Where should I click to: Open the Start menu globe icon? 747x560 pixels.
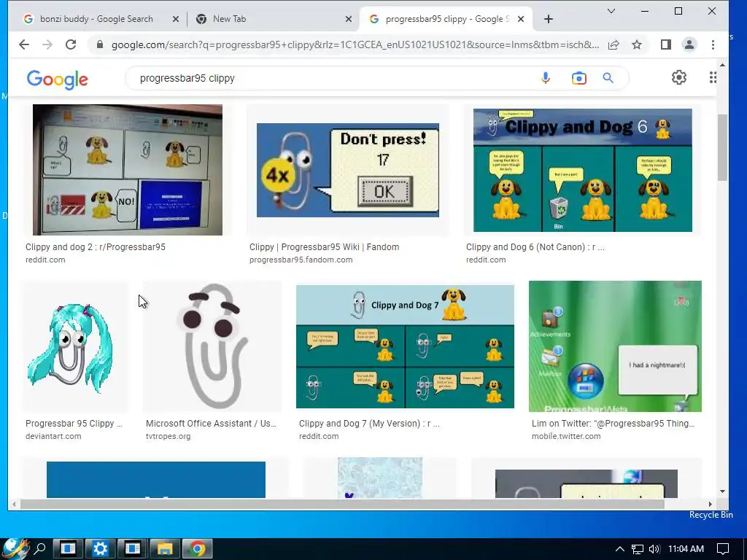coord(16,548)
